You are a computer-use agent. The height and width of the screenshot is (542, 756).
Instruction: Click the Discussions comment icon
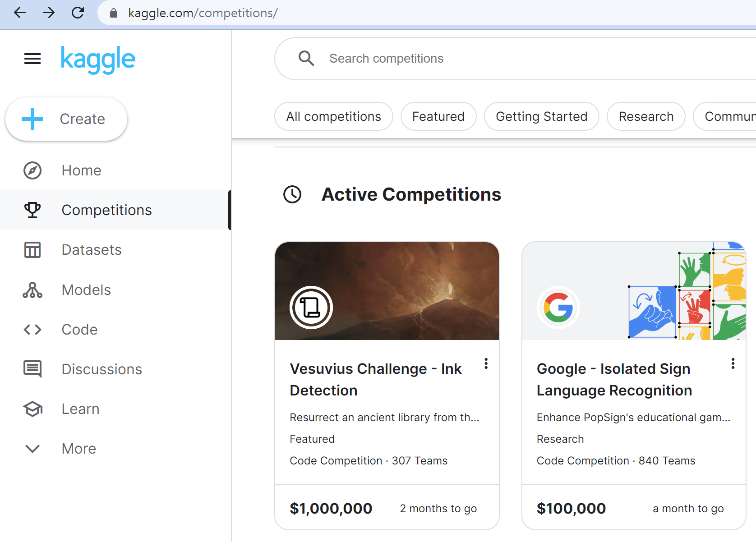(x=32, y=369)
